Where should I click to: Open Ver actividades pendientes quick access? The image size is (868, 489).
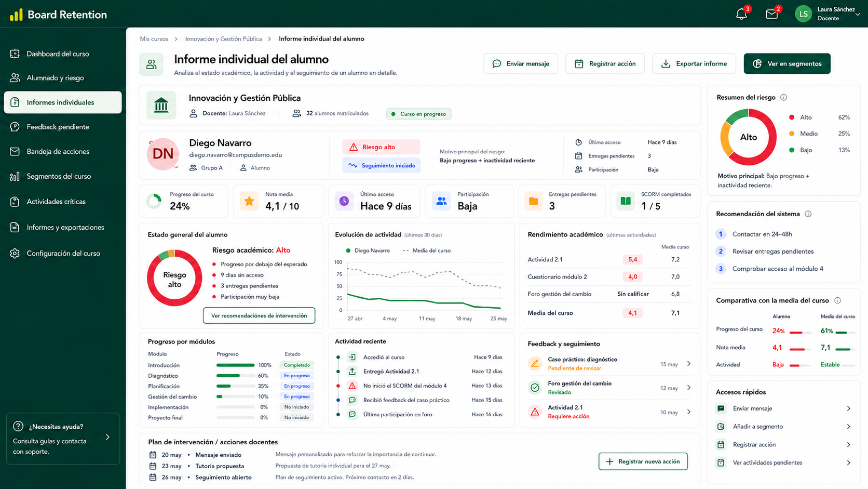[784, 462]
